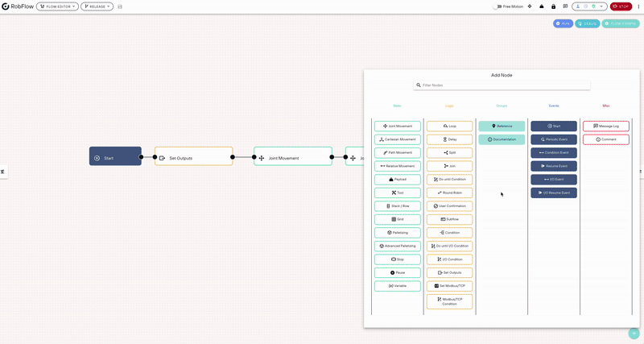Click the round plus button at bottom right
The height and width of the screenshot is (344, 644).
(x=634, y=334)
